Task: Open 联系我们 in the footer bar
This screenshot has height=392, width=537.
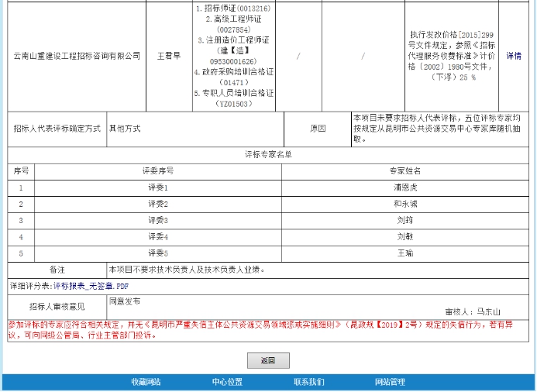Action: point(308,382)
